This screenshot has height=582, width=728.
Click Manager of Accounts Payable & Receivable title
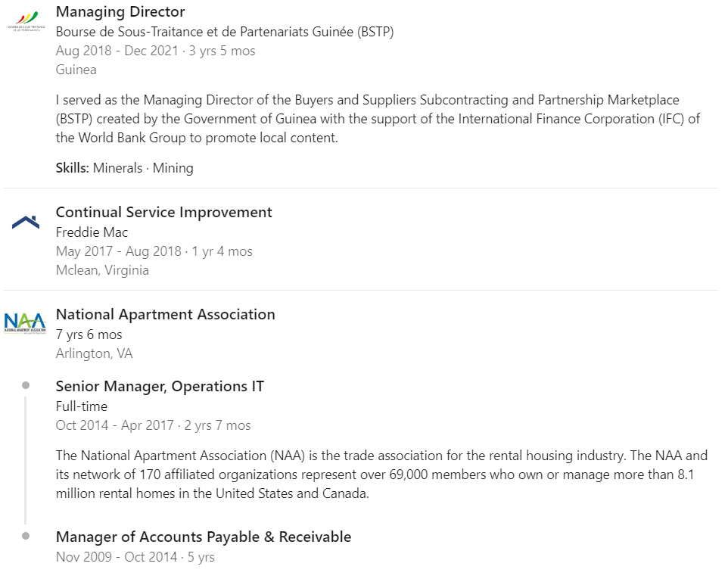pos(204,537)
